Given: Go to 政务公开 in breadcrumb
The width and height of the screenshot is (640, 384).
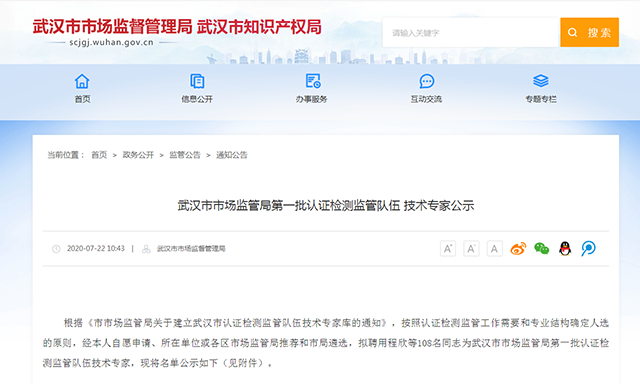Looking at the screenshot, I should (x=138, y=155).
